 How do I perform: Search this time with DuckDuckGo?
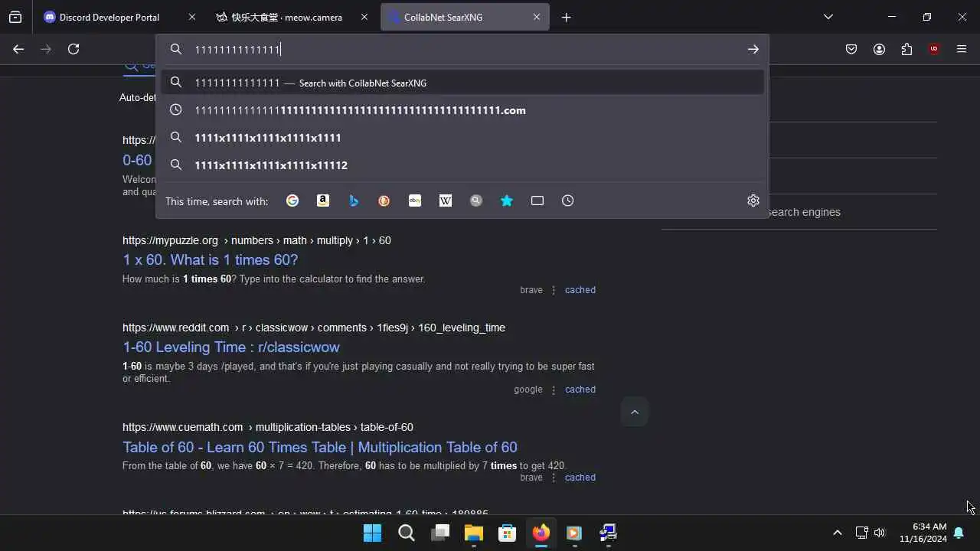(x=384, y=201)
